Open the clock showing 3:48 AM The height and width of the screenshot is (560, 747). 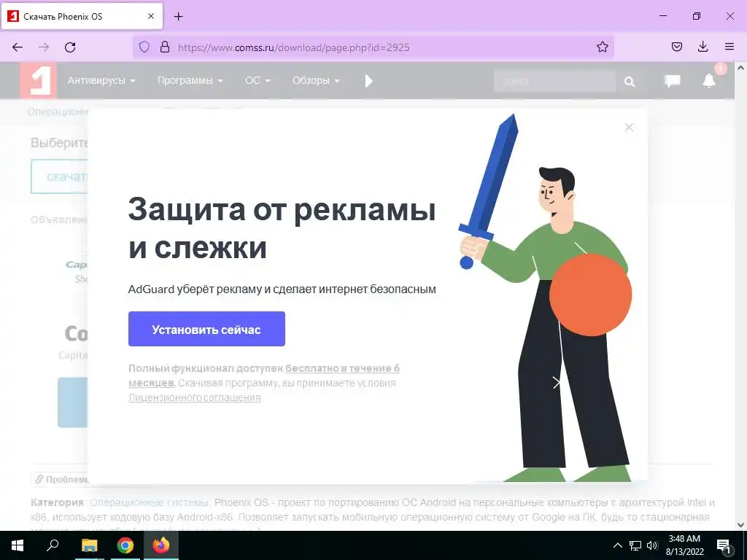[x=684, y=545]
